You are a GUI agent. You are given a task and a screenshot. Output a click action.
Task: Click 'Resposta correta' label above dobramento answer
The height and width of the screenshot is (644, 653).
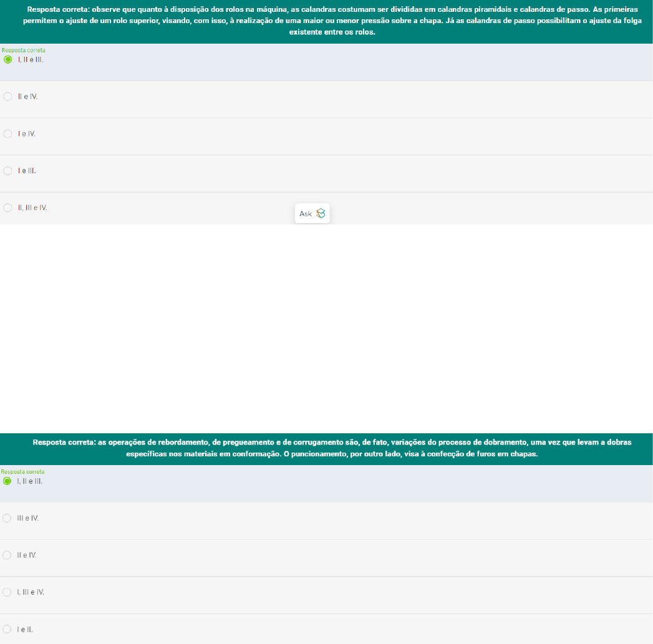click(23, 472)
